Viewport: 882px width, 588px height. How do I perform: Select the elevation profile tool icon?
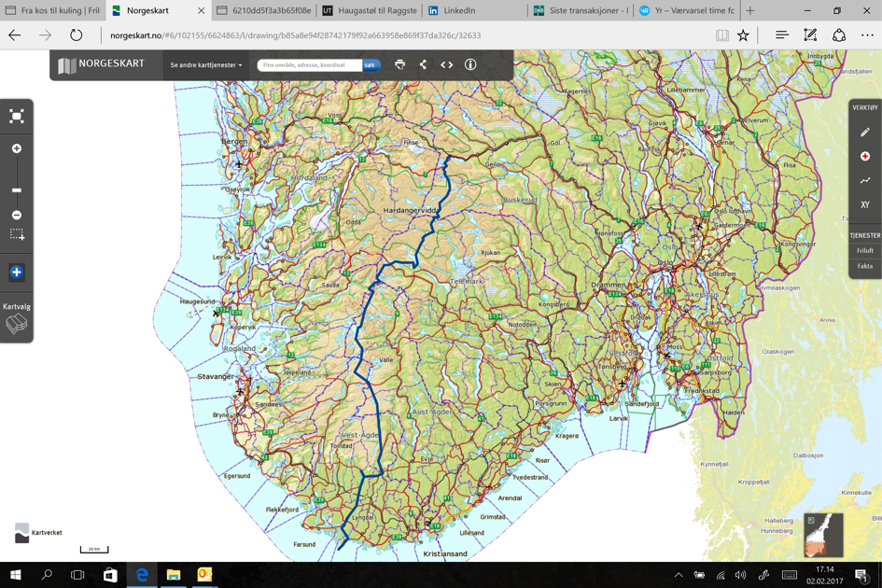click(x=864, y=181)
